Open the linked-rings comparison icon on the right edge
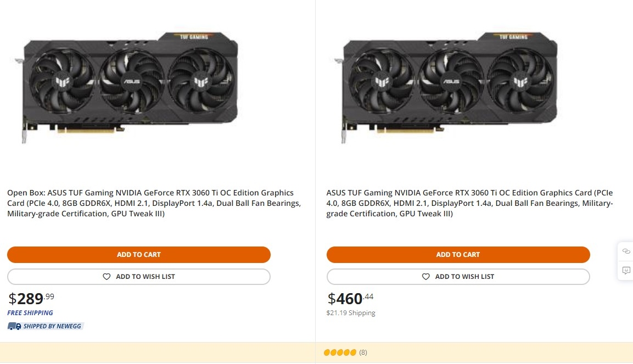This screenshot has height=364, width=633. (626, 251)
